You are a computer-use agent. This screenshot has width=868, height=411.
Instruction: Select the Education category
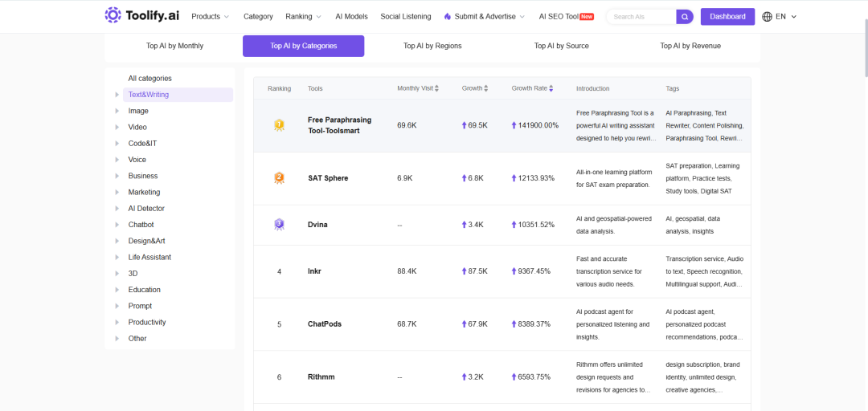[x=145, y=290]
